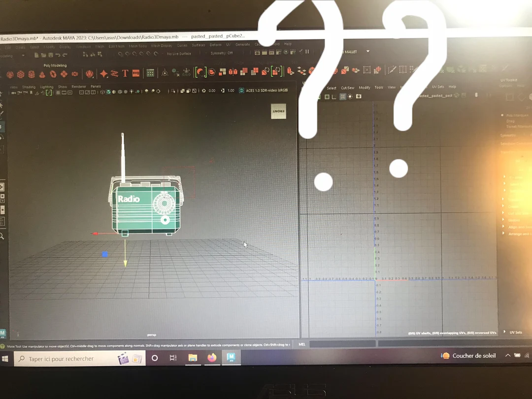
Task: Toggle Symmetry Off setting in the toolbar
Action: coord(221,53)
